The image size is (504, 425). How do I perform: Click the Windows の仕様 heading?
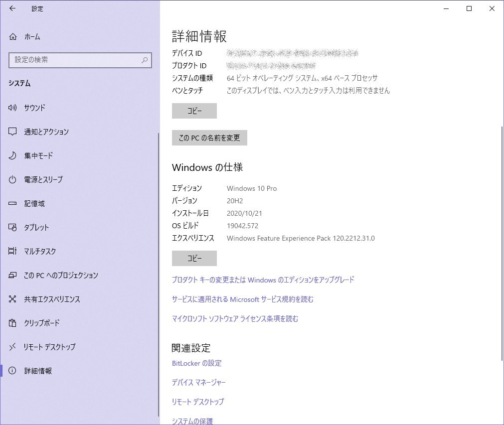tap(207, 167)
